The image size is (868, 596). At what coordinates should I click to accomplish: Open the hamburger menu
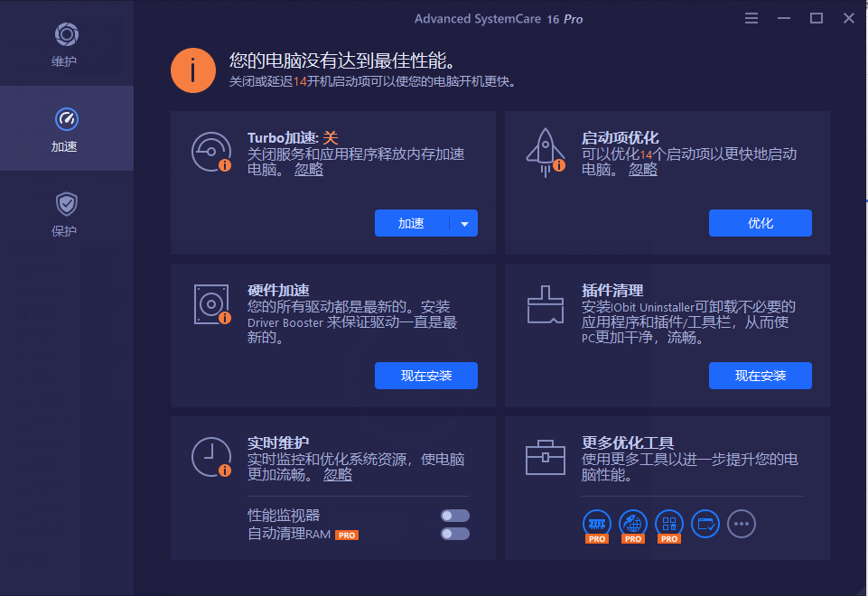tap(751, 17)
